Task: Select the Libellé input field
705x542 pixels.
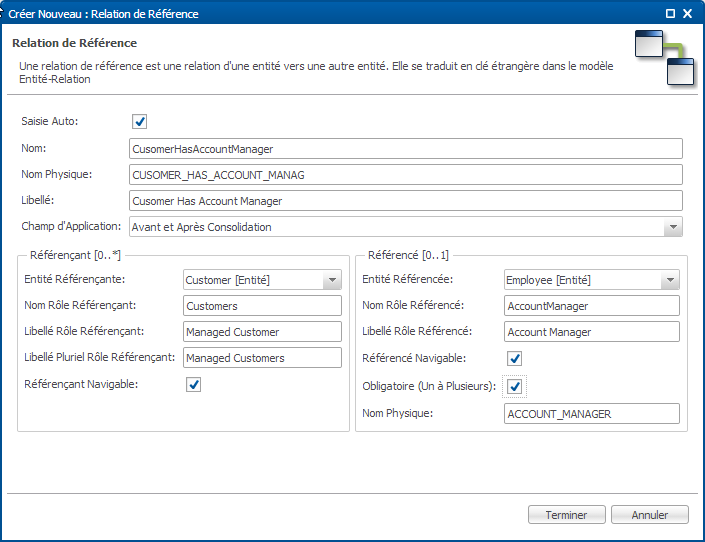Action: coord(406,201)
